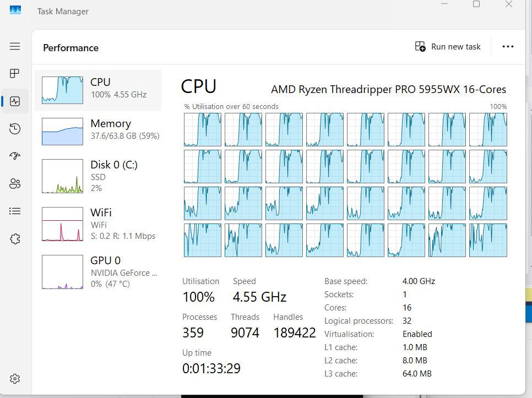Click the bottom-right logical processor graph

(x=487, y=240)
